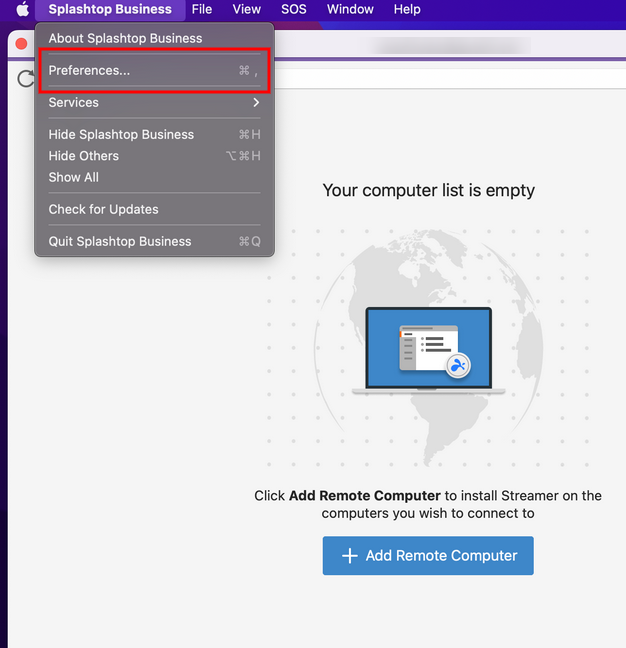The image size is (626, 648).
Task: Open the Splashtop Business menu bar item
Action: (x=110, y=9)
